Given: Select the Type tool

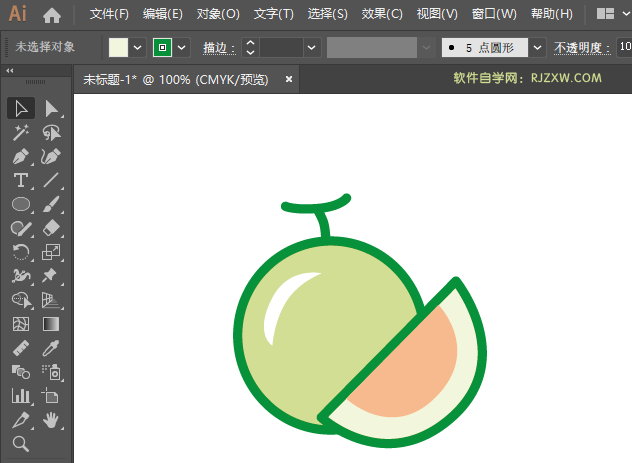Looking at the screenshot, I should click(20, 181).
